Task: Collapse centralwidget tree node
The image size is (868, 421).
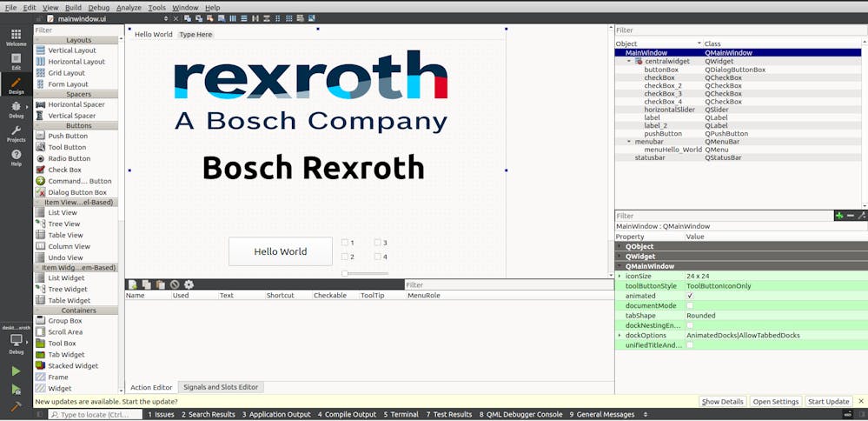Action: (x=629, y=62)
